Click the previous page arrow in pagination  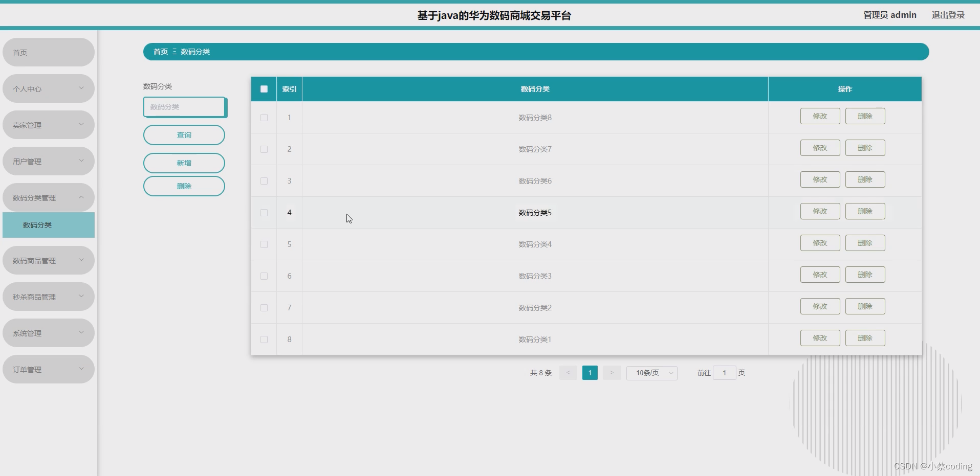point(568,373)
